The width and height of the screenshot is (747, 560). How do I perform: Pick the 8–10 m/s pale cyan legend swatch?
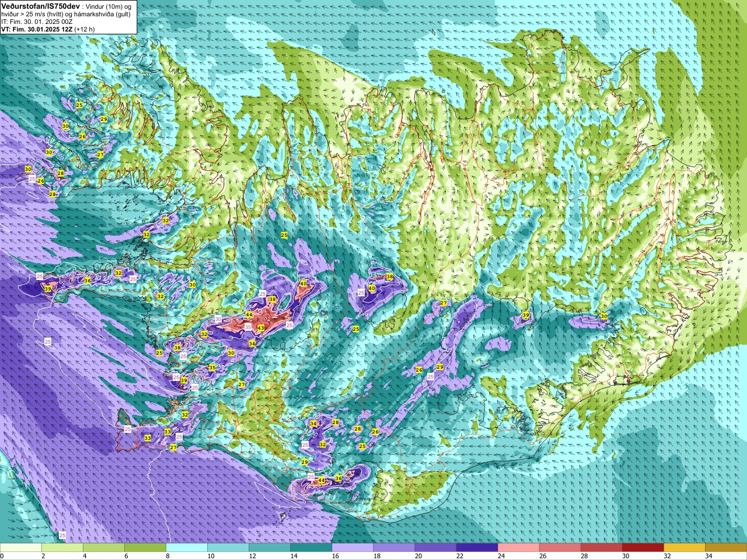click(x=187, y=548)
